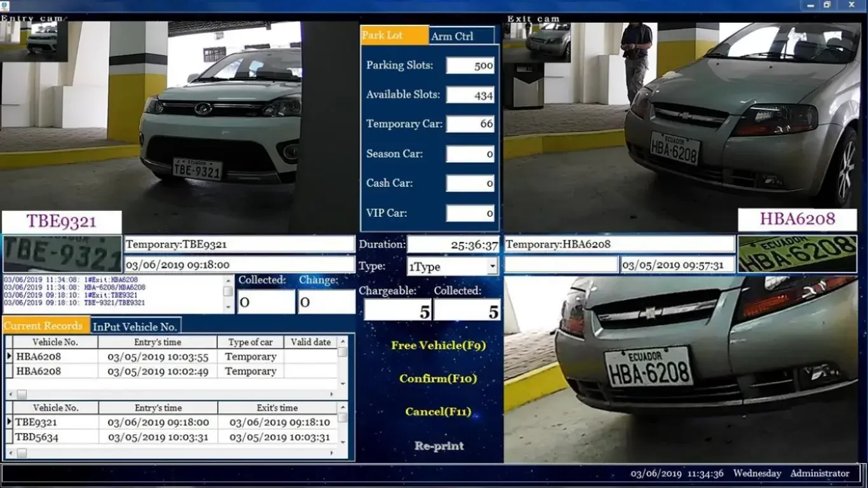Click the cropped HBA-6208 plate image thumbnail
Viewport: 868px width, 488px height.
[x=797, y=254]
